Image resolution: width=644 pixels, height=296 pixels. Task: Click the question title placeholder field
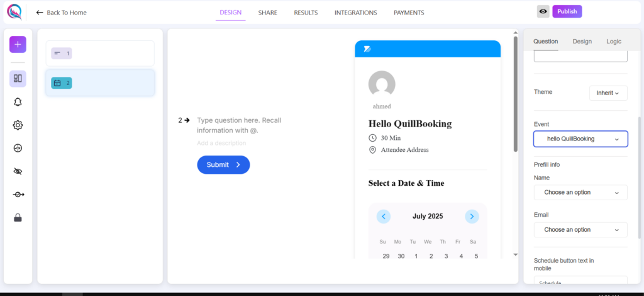[239, 125]
